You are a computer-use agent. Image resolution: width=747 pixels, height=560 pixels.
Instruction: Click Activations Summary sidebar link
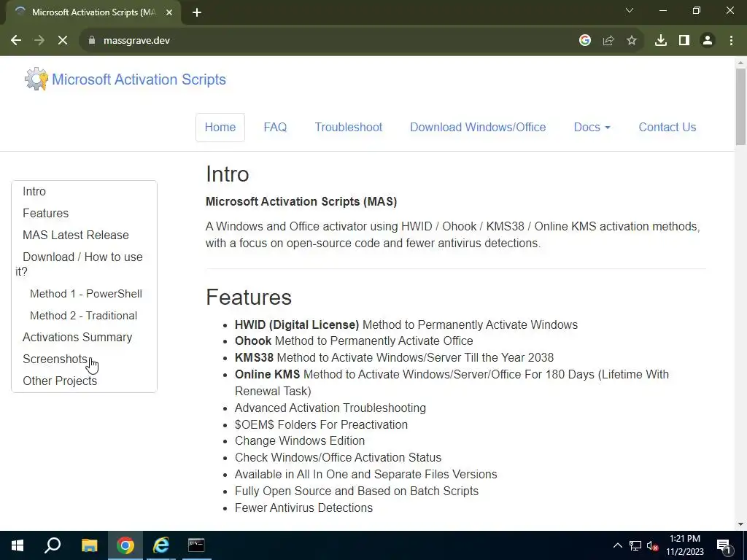77,337
